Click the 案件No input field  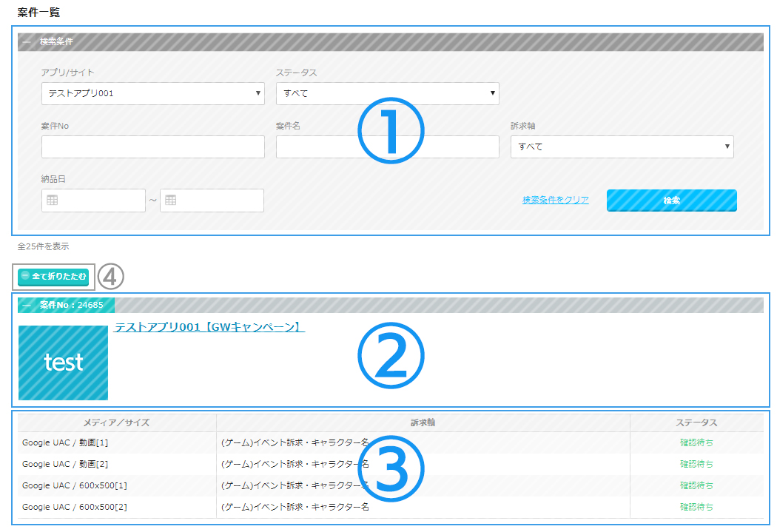pyautogui.click(x=152, y=147)
